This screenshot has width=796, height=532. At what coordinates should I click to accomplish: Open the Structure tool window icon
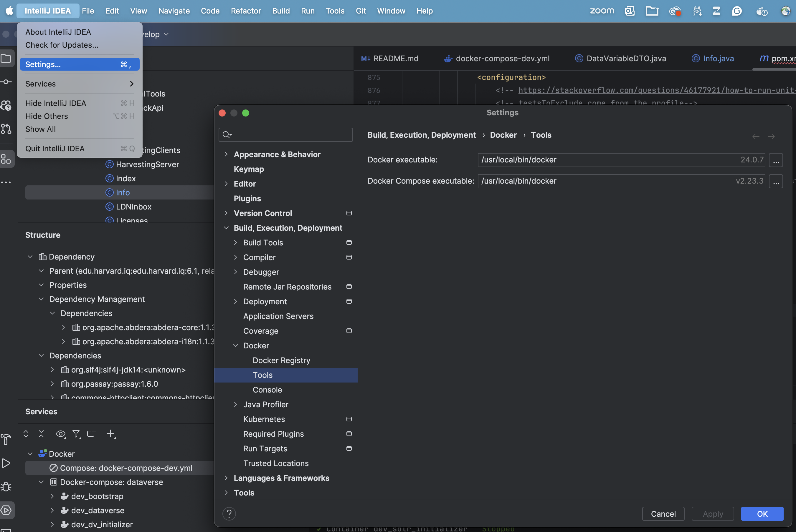tap(6, 159)
